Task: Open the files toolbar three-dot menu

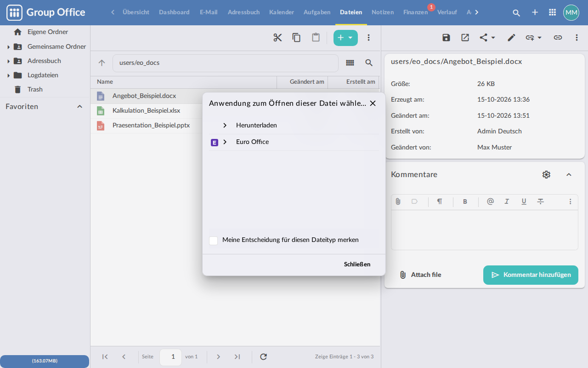Action: pyautogui.click(x=368, y=38)
